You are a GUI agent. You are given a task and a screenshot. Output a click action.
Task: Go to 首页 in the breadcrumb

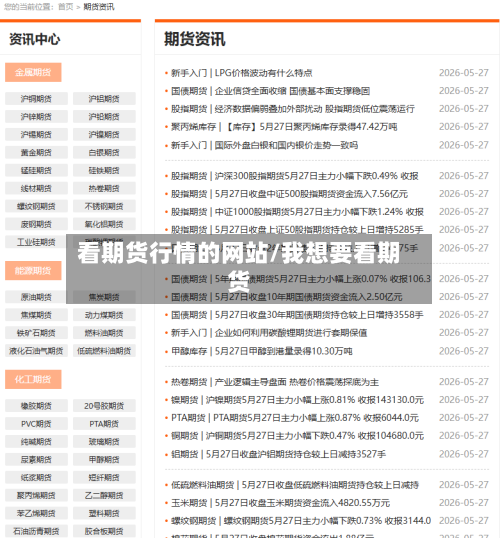click(x=66, y=7)
